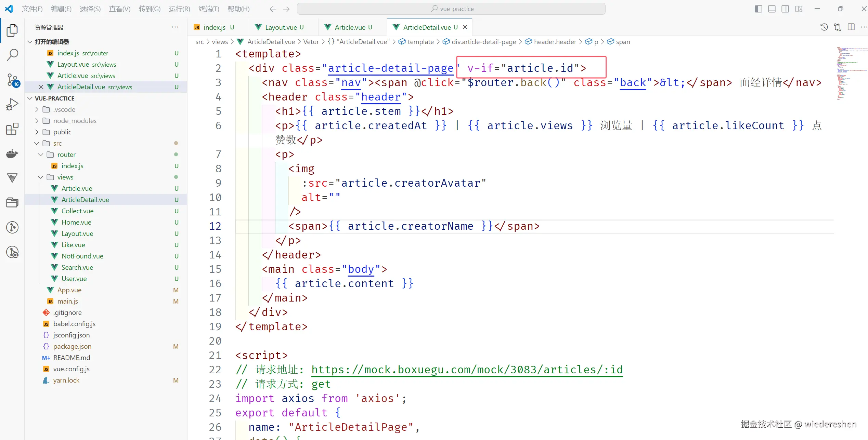Image resolution: width=868 pixels, height=440 pixels.
Task: Open the Extensions view
Action: pyautogui.click(x=12, y=129)
